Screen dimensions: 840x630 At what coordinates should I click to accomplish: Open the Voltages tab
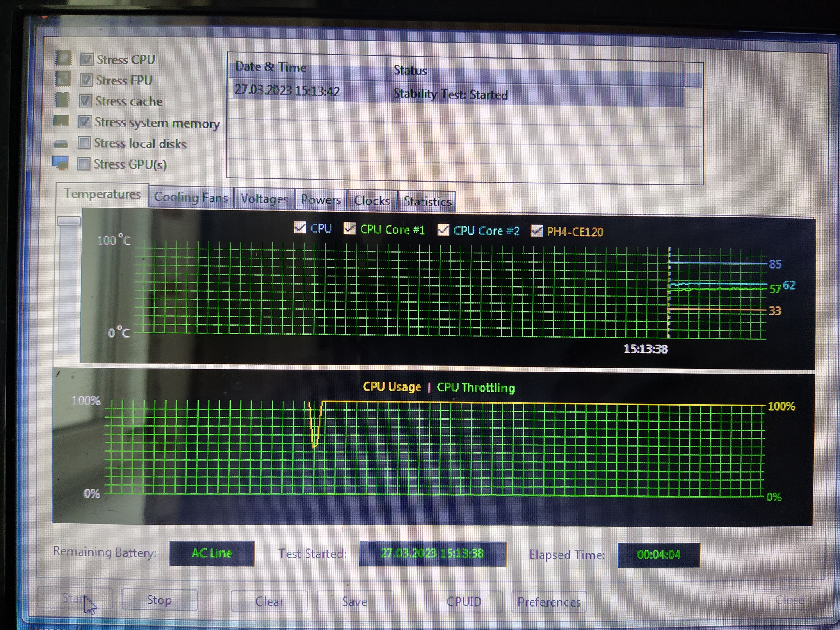pos(264,199)
